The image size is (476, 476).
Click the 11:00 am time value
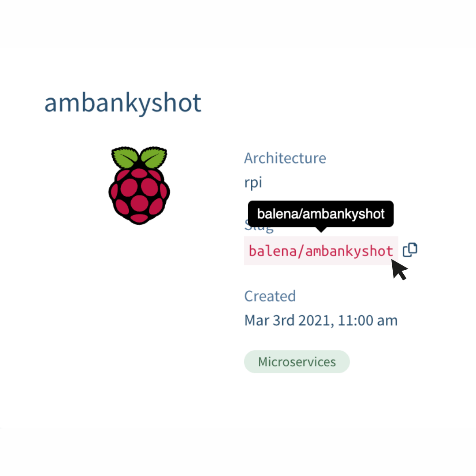(368, 320)
